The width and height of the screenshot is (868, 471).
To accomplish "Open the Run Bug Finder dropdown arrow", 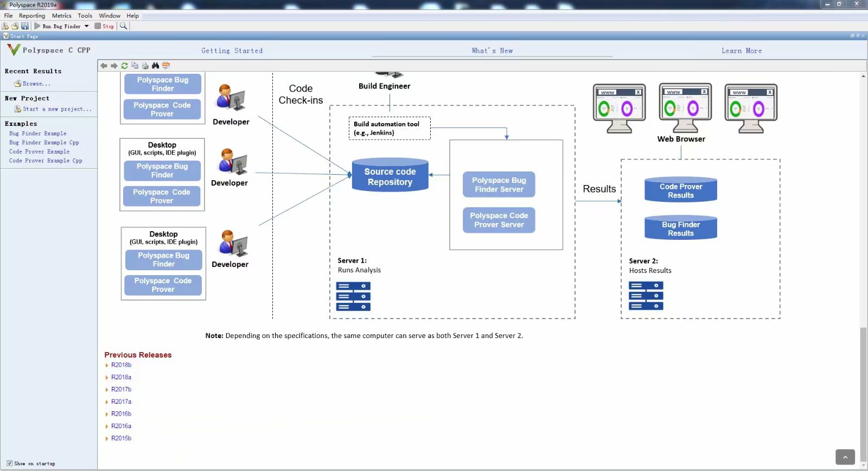I will coord(86,26).
